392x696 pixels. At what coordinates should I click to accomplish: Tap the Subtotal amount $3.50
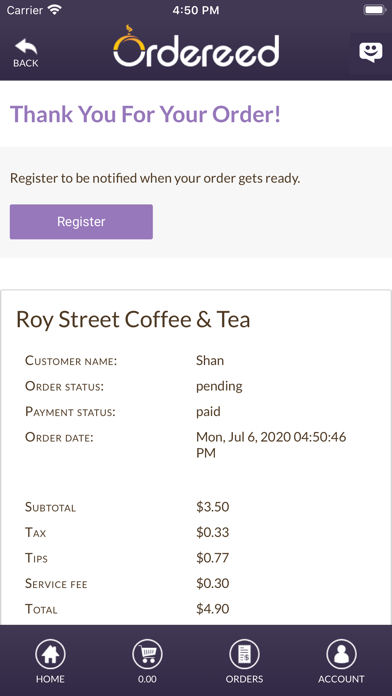tap(213, 506)
